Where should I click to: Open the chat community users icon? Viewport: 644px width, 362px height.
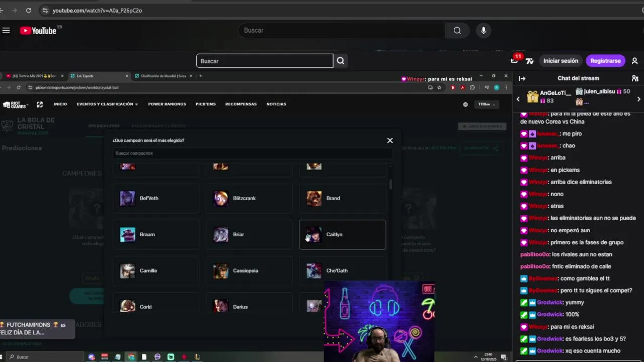(635, 78)
